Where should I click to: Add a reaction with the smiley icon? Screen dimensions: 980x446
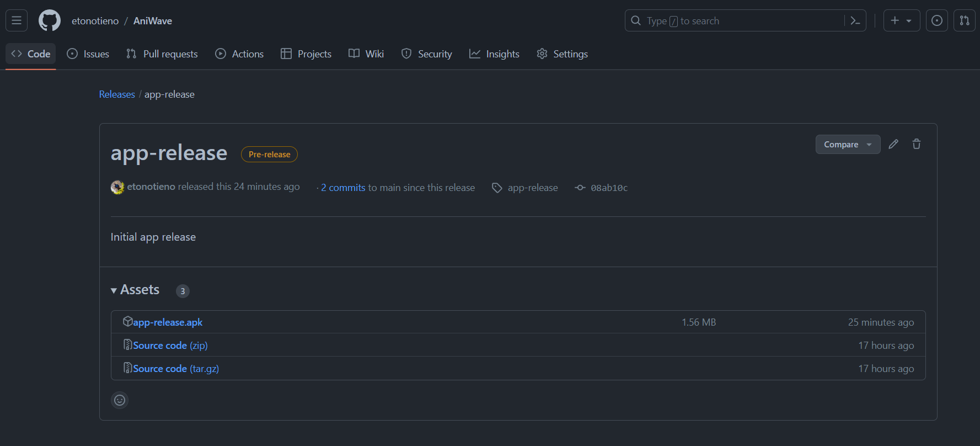pos(120,400)
